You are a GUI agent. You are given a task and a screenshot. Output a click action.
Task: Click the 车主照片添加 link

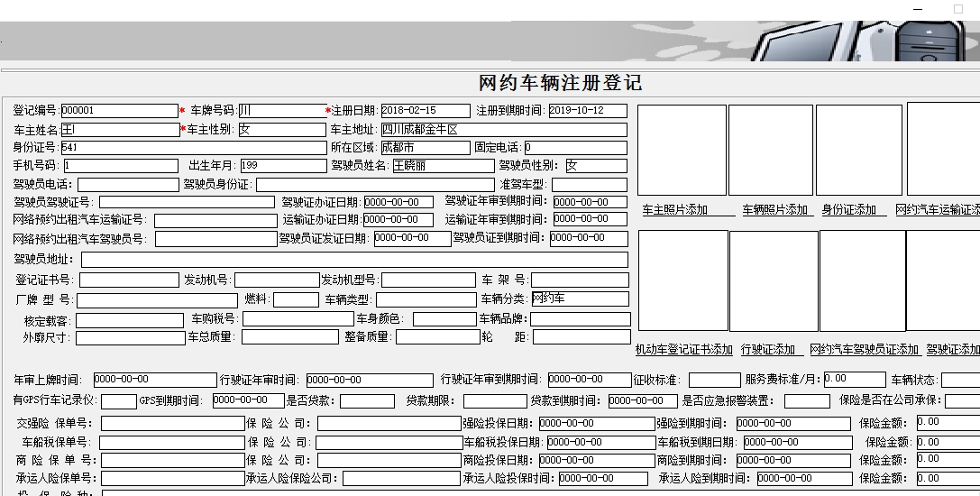[x=674, y=210]
